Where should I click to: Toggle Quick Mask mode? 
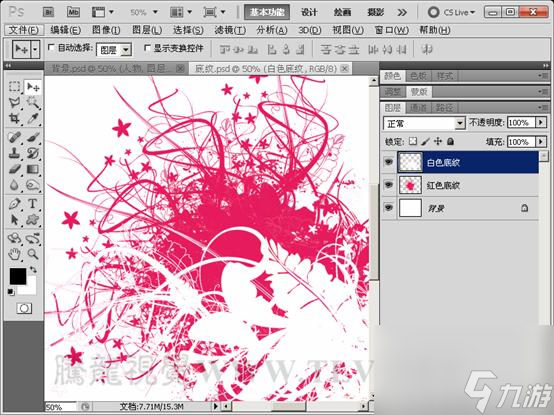point(24,308)
